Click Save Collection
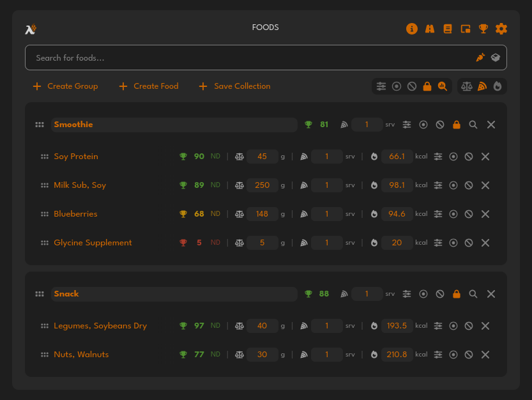 pyautogui.click(x=235, y=86)
